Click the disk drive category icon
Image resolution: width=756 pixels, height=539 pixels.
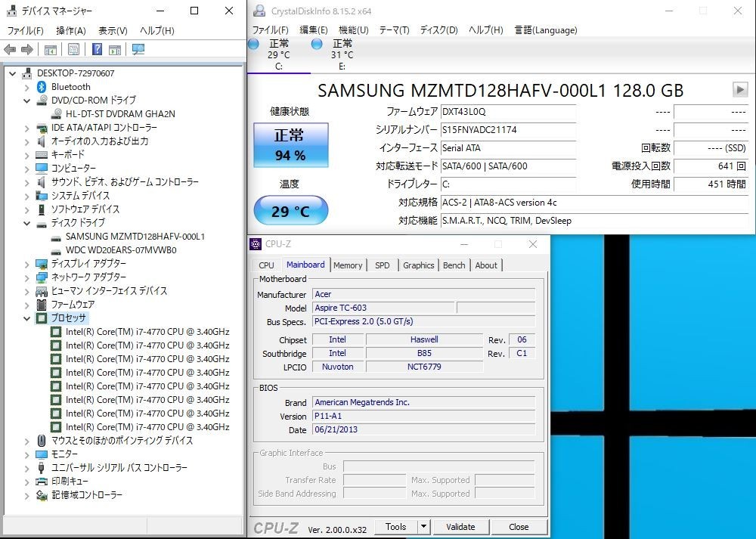(x=42, y=223)
